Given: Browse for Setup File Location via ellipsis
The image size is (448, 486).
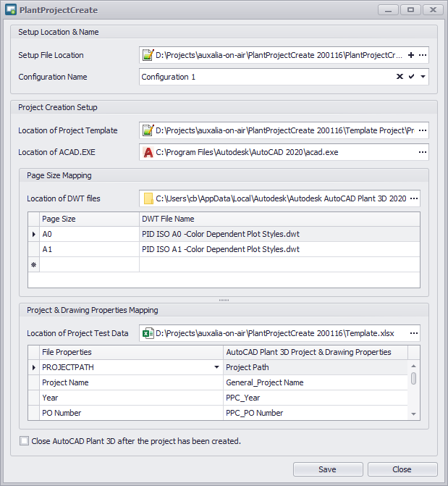Looking at the screenshot, I should tap(423, 55).
